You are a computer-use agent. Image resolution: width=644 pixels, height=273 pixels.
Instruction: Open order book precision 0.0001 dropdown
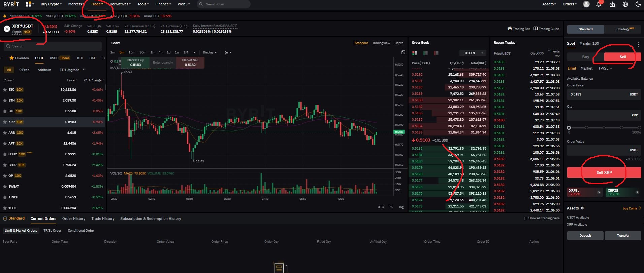coord(473,53)
